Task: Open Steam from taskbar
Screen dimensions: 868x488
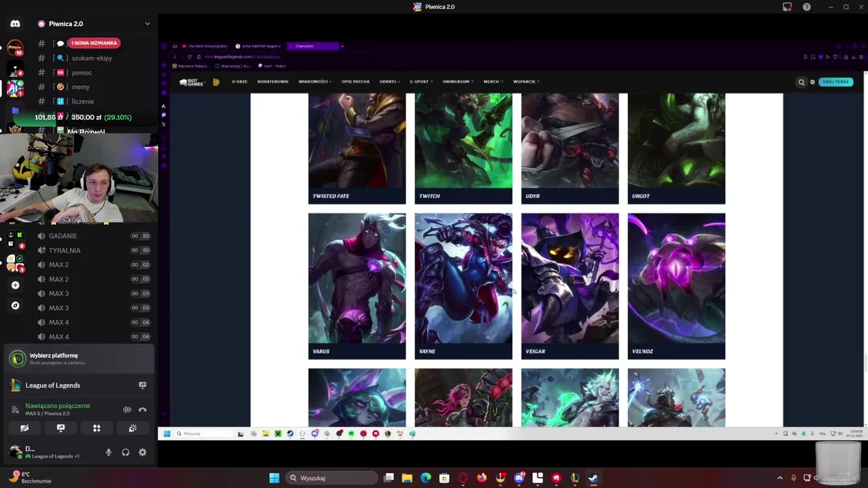Action: click(593, 478)
